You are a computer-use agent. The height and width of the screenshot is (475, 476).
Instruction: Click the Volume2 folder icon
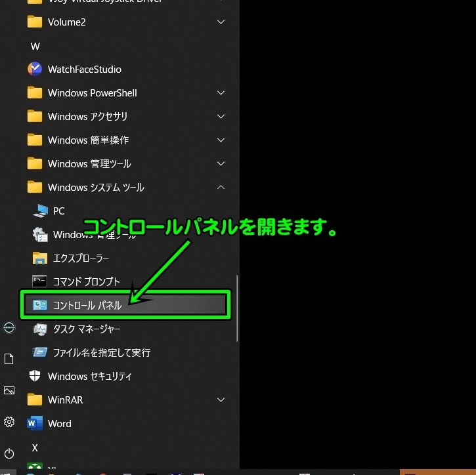pyautogui.click(x=35, y=22)
